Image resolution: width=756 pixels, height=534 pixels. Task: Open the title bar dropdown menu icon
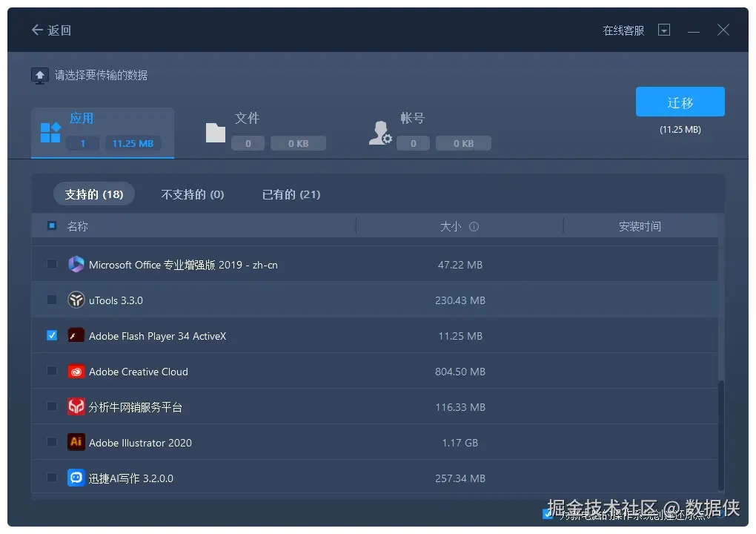pyautogui.click(x=664, y=30)
